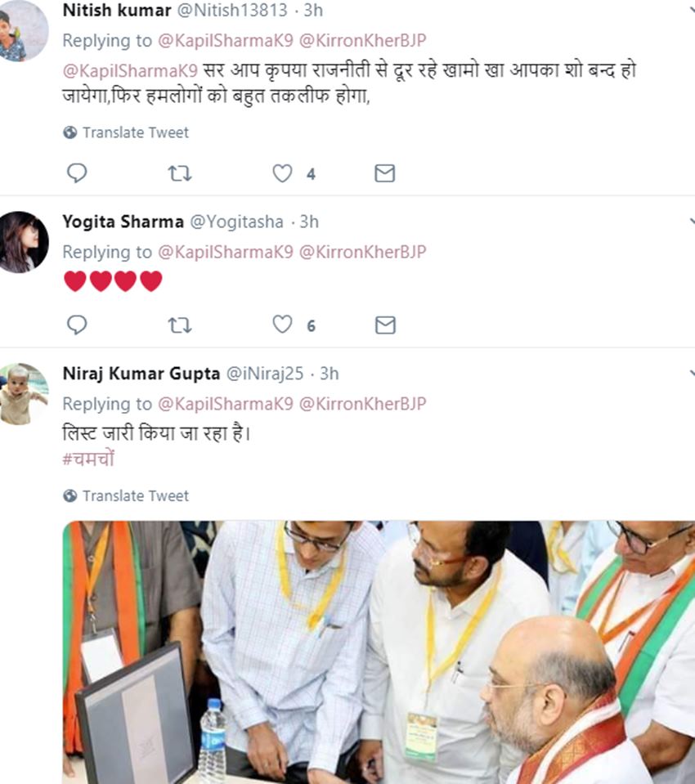Send Yogita Sharma's tweet via direct message icon

(384, 325)
